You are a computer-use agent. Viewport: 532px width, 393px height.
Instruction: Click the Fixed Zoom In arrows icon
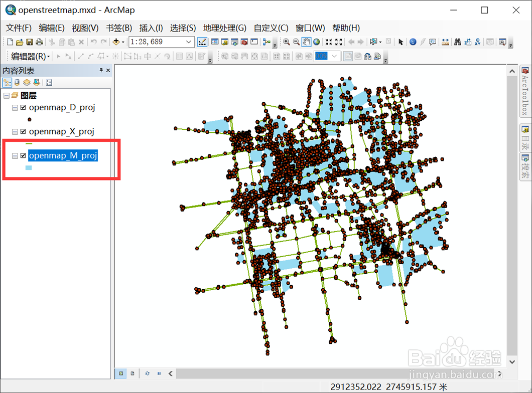tap(328, 42)
